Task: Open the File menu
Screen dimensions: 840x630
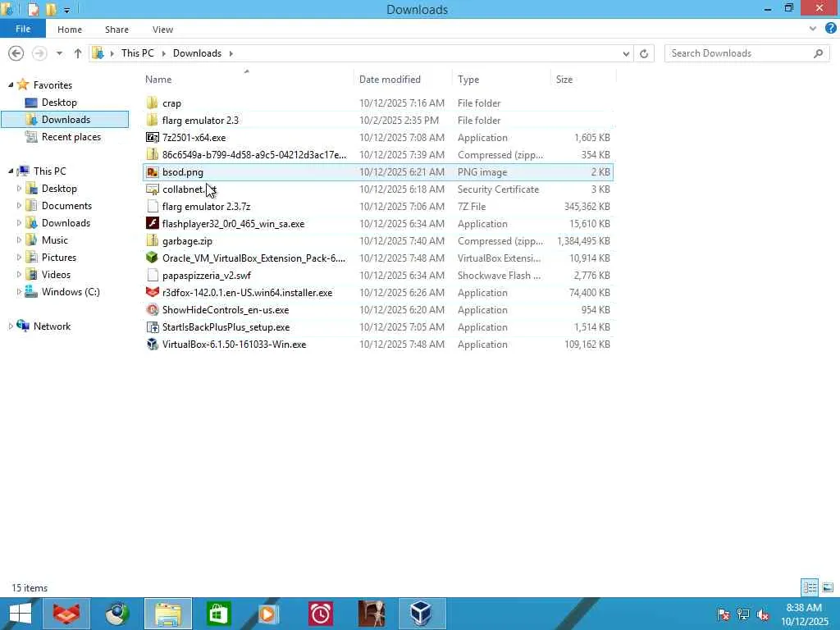Action: coord(23,29)
